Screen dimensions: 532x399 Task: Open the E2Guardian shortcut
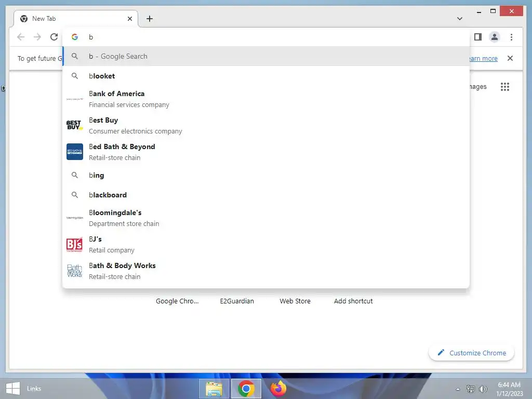click(237, 301)
